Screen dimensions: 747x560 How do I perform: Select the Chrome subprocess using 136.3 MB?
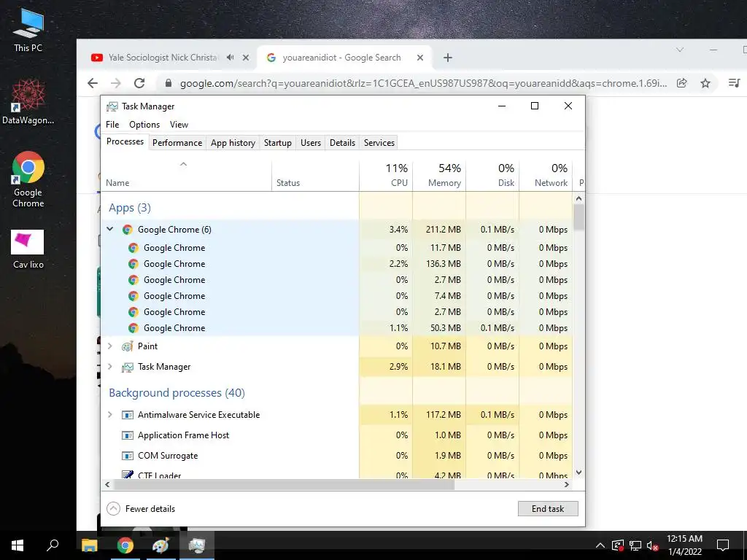click(x=336, y=264)
